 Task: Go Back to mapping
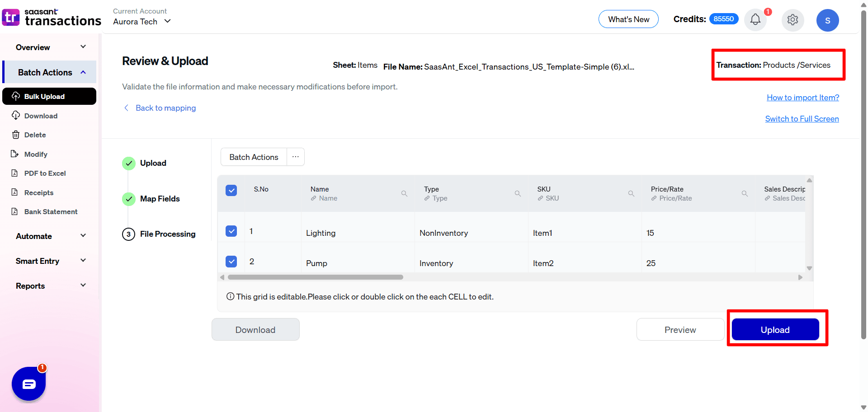(x=165, y=108)
